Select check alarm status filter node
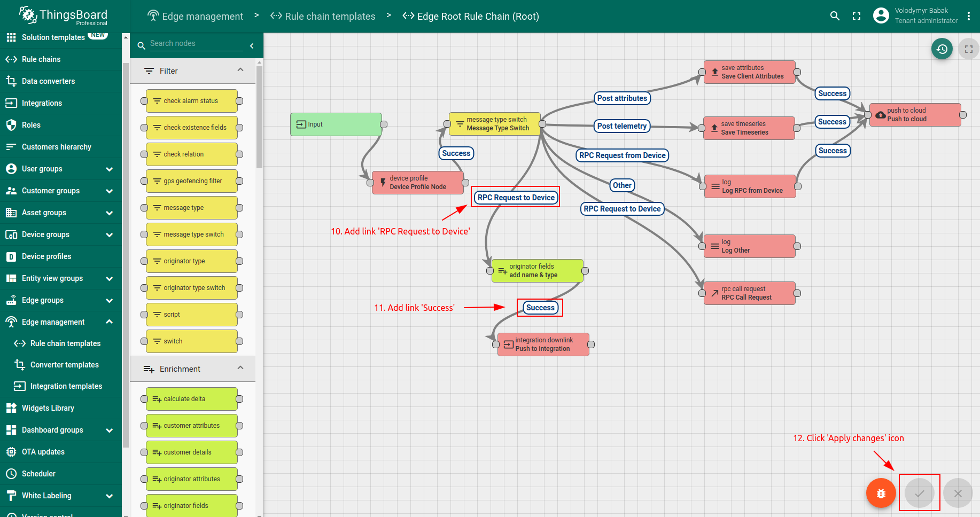Image resolution: width=980 pixels, height=517 pixels. [191, 101]
